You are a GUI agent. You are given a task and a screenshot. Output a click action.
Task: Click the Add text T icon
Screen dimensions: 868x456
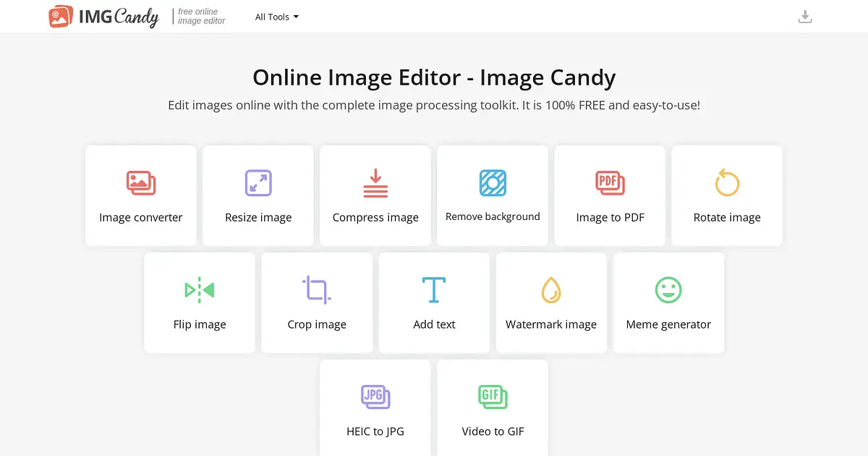(x=434, y=290)
